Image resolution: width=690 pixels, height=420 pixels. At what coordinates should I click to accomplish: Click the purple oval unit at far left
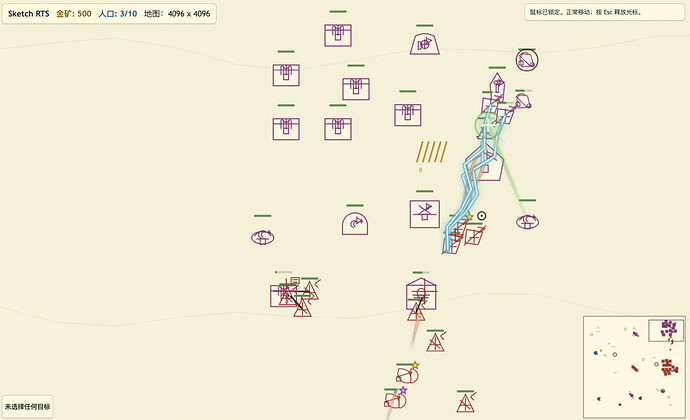pos(263,237)
